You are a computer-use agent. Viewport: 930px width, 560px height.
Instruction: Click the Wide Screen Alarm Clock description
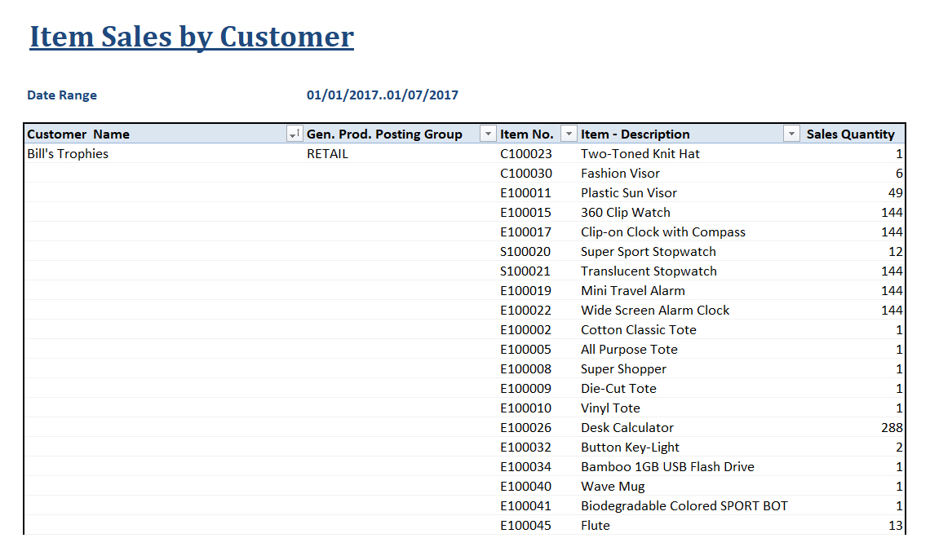655,310
